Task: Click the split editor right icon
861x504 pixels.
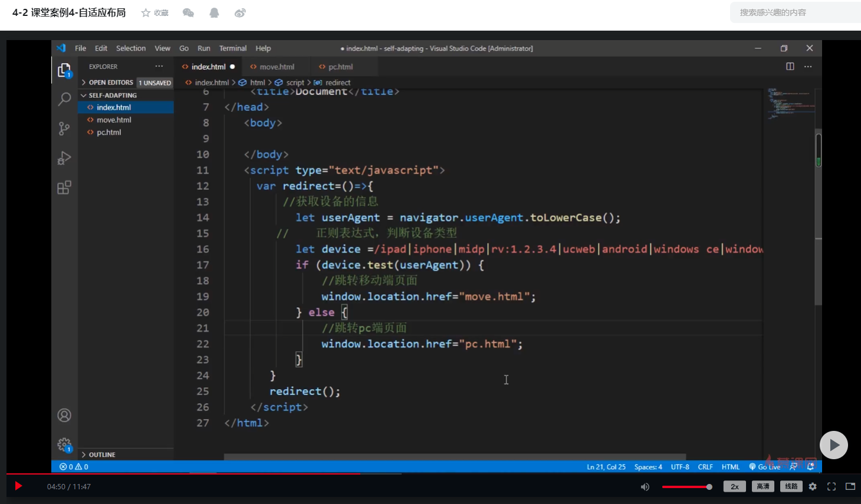Action: (790, 67)
